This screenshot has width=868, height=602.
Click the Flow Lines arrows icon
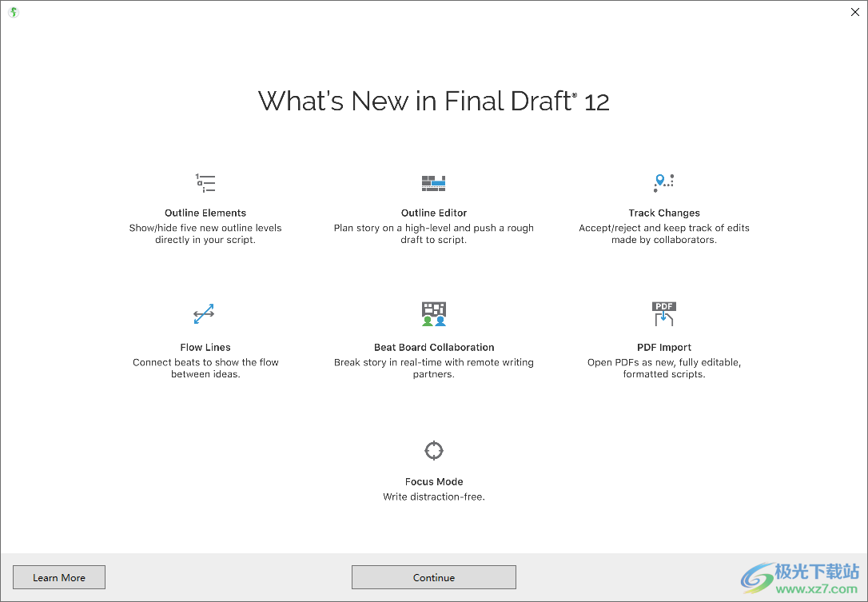(x=204, y=314)
